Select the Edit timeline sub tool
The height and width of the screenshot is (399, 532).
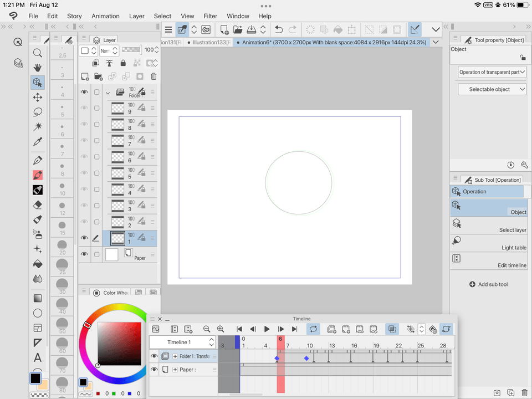pyautogui.click(x=489, y=261)
